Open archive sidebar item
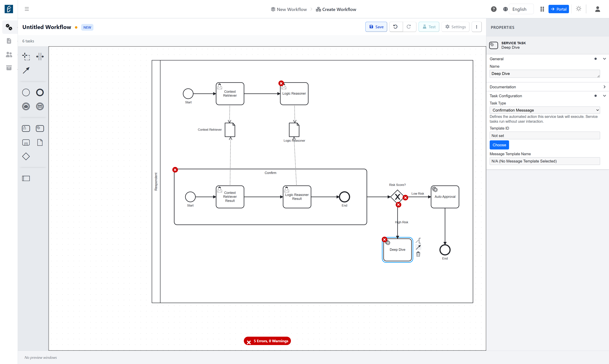This screenshot has height=364, width=609. pyautogui.click(x=9, y=68)
